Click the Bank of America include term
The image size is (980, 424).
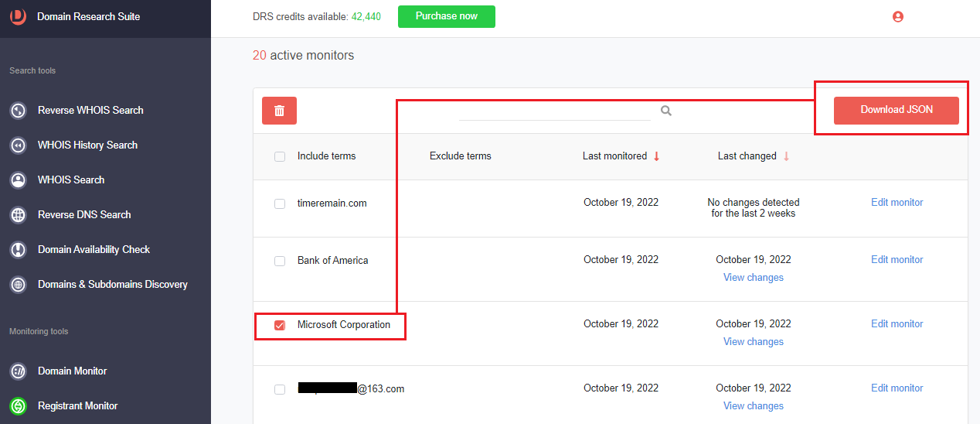pyautogui.click(x=333, y=260)
